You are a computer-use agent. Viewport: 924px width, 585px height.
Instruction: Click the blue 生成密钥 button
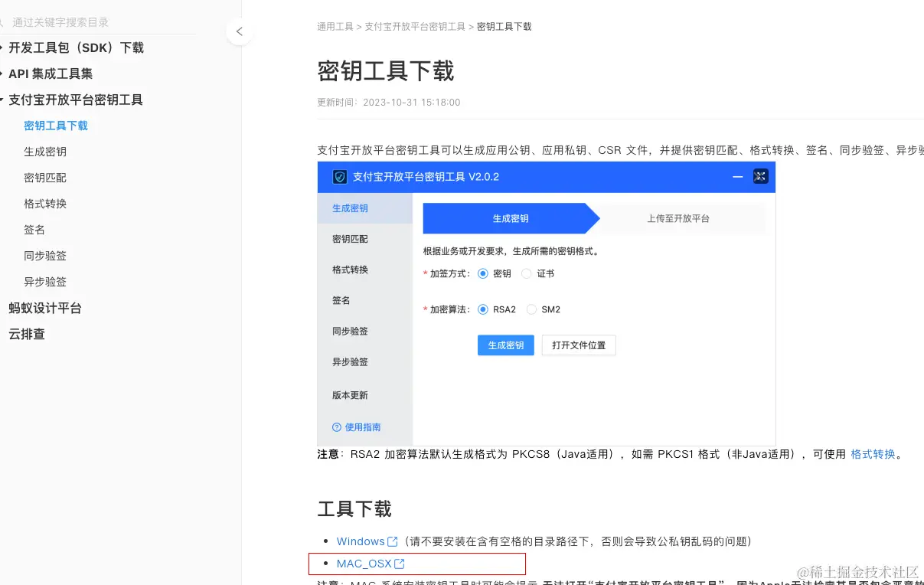point(506,345)
